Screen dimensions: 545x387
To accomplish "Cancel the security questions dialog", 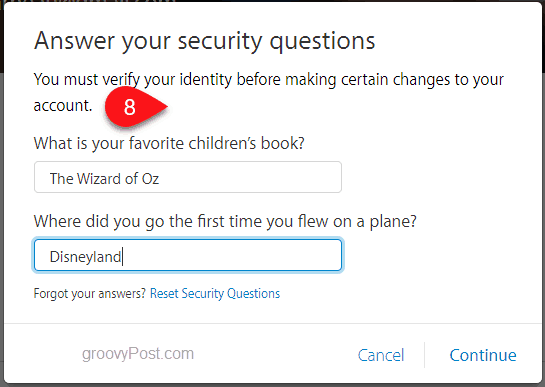I will 381,355.
